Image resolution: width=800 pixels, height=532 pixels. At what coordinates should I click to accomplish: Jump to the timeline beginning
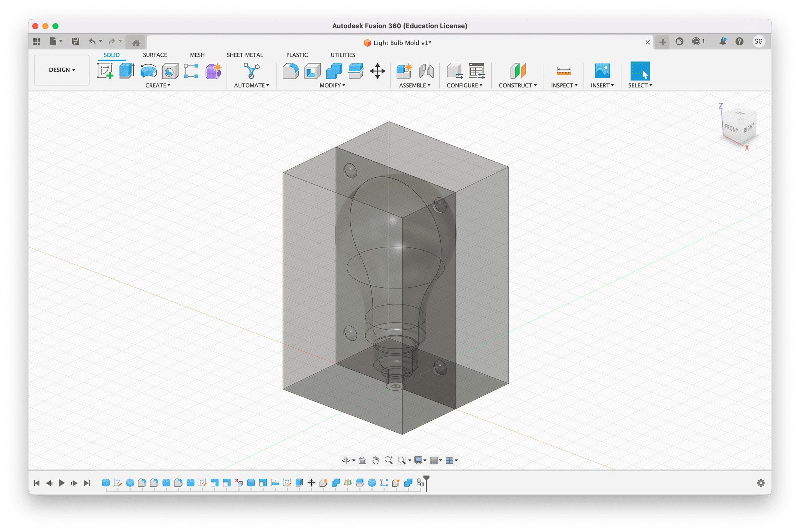pyautogui.click(x=37, y=483)
